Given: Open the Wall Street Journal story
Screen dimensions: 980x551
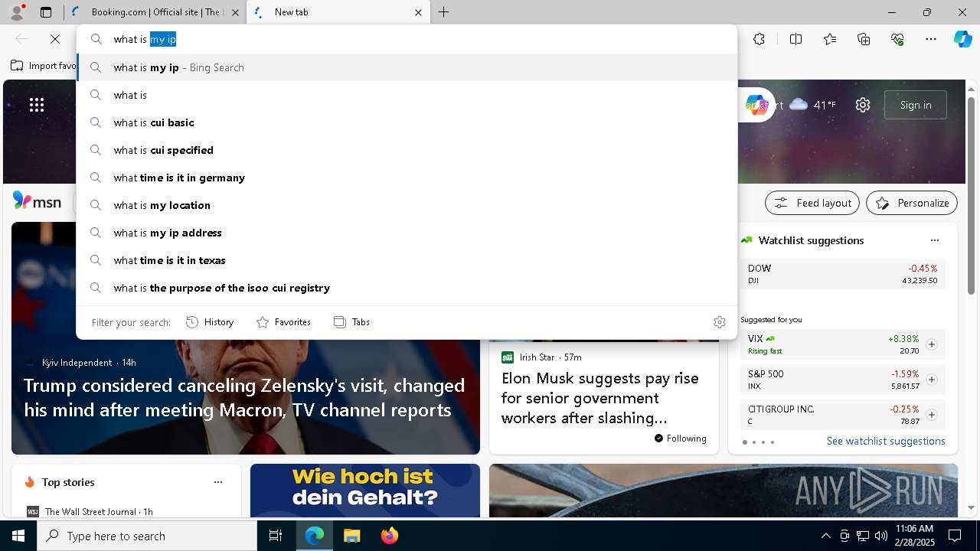Looking at the screenshot, I should pos(99,511).
